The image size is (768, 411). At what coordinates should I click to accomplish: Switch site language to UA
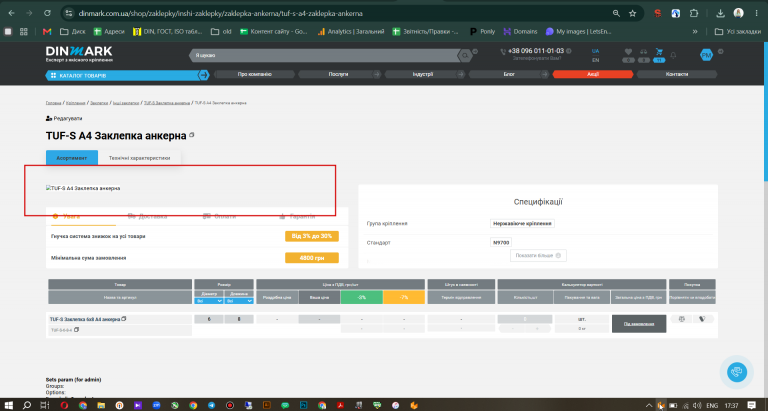[595, 51]
